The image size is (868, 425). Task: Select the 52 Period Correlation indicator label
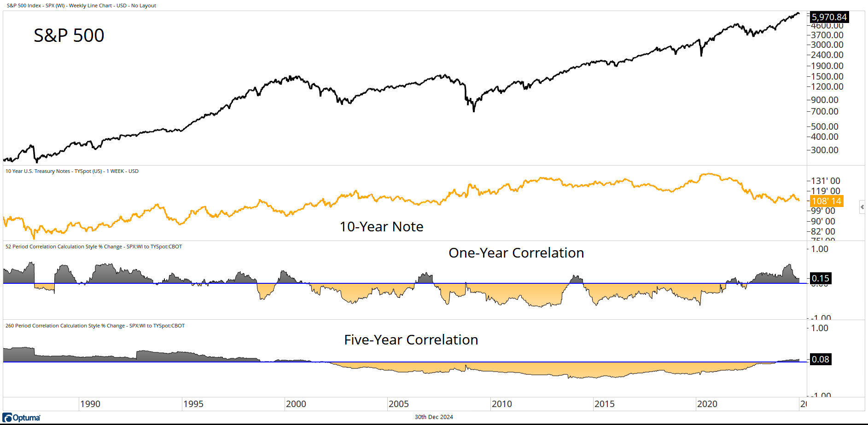pos(93,247)
